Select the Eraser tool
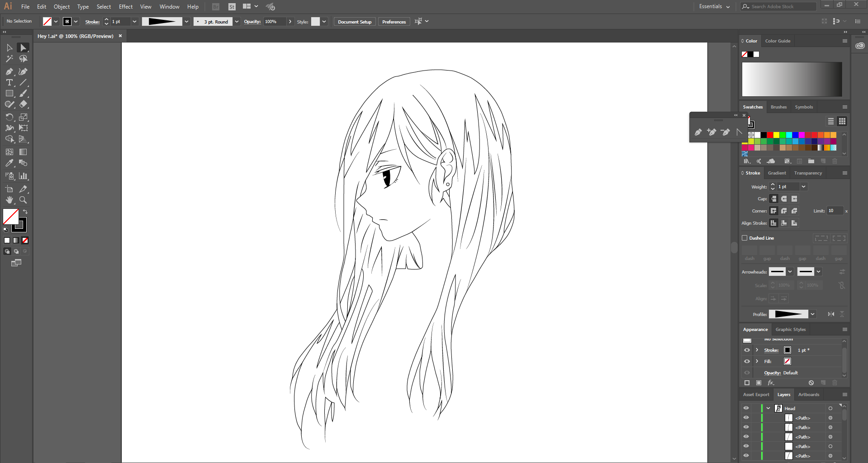This screenshot has width=868, height=463. [23, 104]
